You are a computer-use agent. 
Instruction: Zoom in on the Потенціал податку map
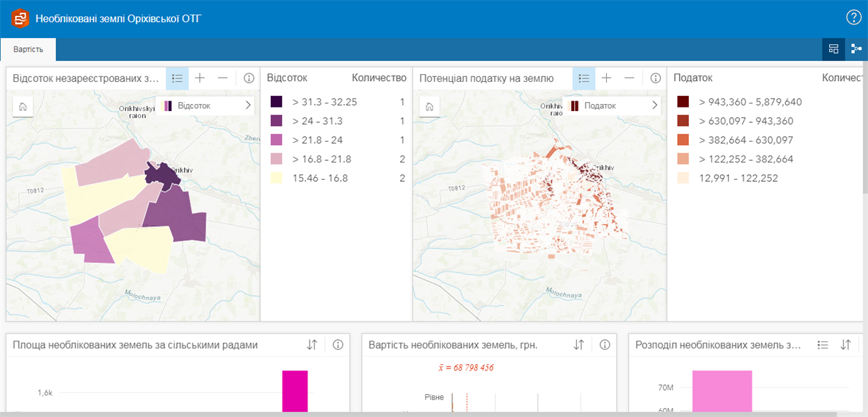point(607,78)
